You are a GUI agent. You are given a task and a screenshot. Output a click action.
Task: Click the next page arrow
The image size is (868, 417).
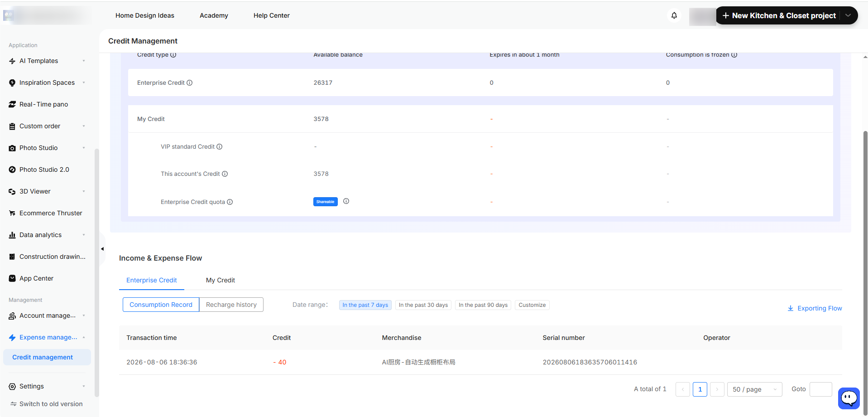pos(717,389)
